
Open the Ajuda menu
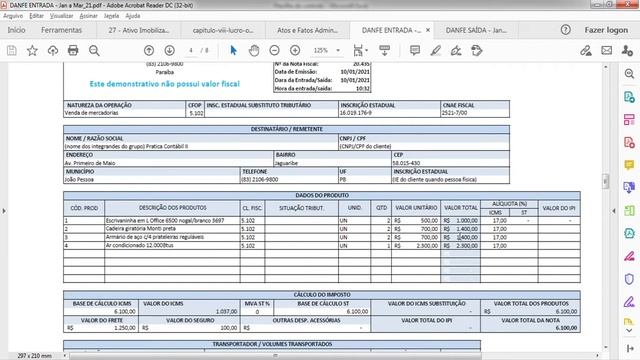[x=133, y=16]
